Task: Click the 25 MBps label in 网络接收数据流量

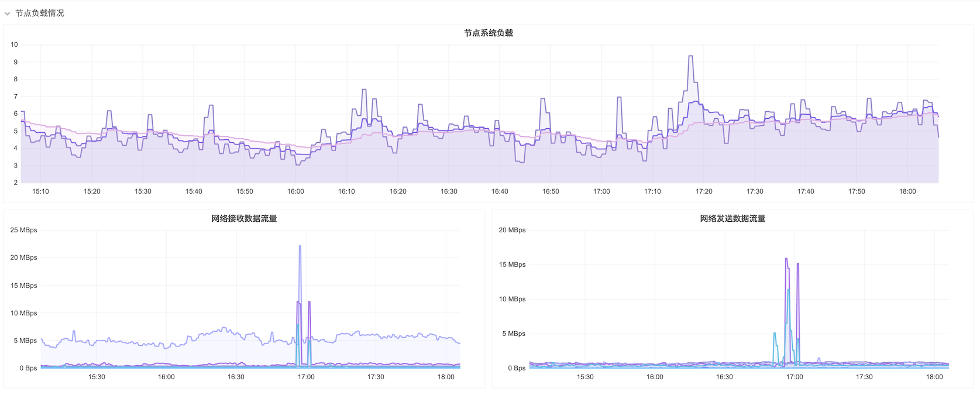Action: [x=23, y=230]
